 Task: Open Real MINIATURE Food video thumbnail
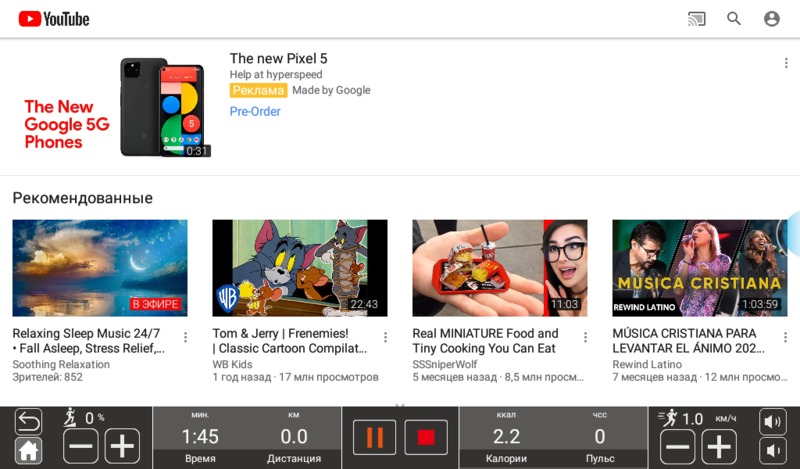click(500, 268)
